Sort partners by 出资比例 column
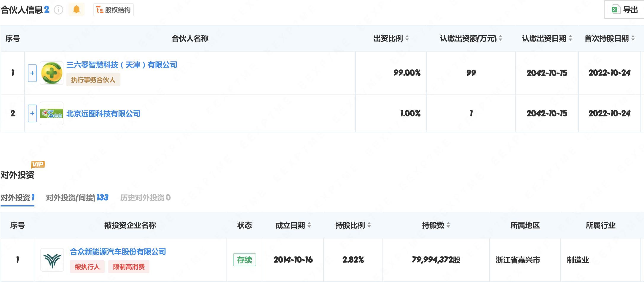The height and width of the screenshot is (282, 644). tap(407, 38)
